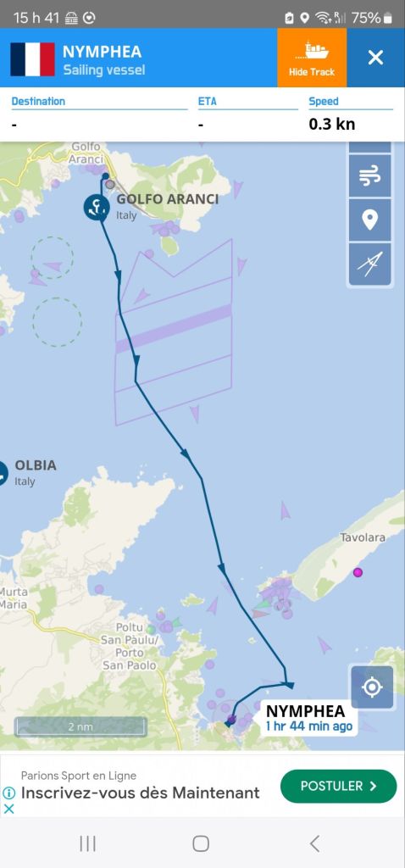Toggle Hide Track button
The image size is (405, 868).
[x=312, y=58]
